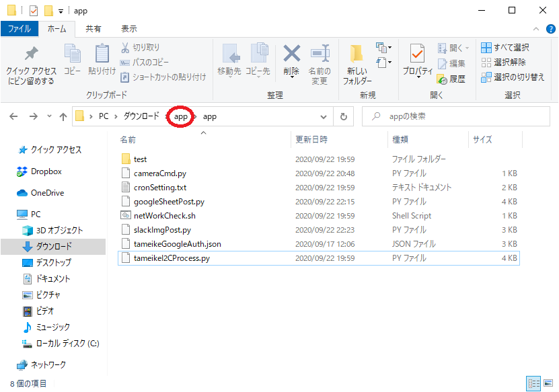Expand the address bar history dropdown
Viewport: 559px width, 392px height.
pos(323,116)
